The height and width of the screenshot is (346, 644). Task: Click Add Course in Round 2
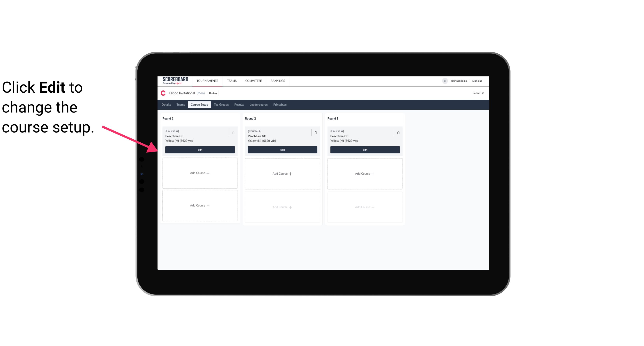click(x=282, y=173)
